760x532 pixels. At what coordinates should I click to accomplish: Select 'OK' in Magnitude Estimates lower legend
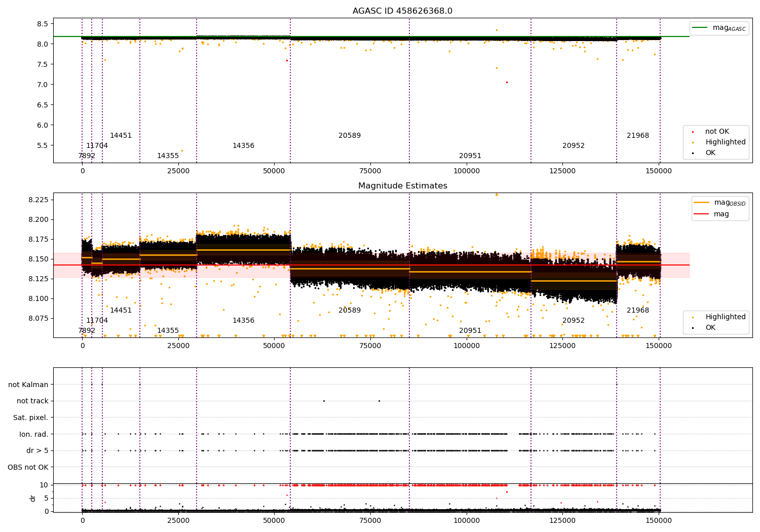(x=710, y=328)
